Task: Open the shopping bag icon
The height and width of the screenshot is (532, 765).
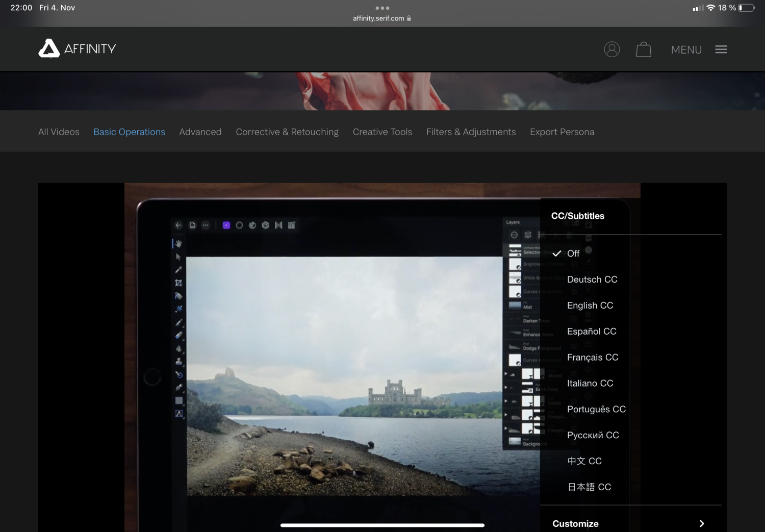Action: tap(643, 49)
